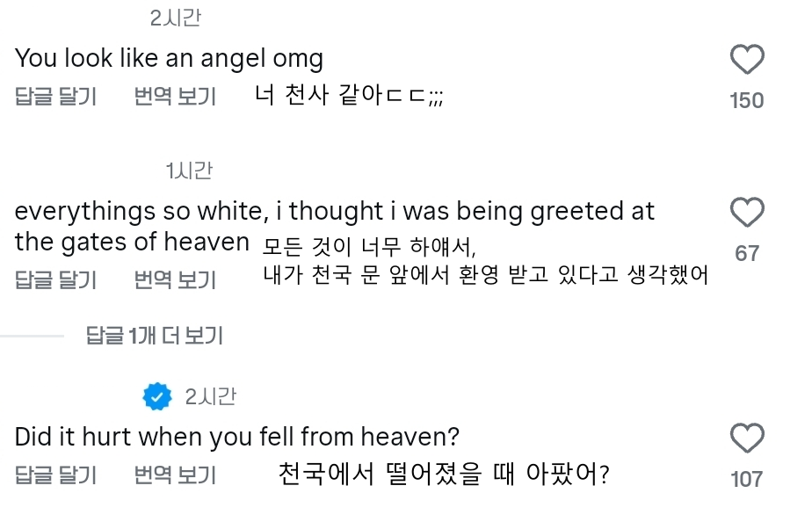Click the 1시간 timestamp
The image size is (812, 522).
(x=189, y=170)
